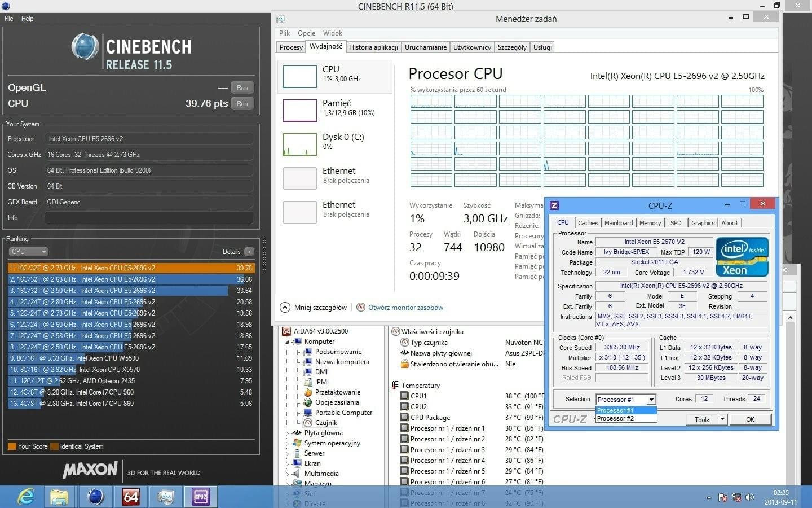Click the Action Center flag tray icon
The height and width of the screenshot is (508, 812).
coord(723,497)
